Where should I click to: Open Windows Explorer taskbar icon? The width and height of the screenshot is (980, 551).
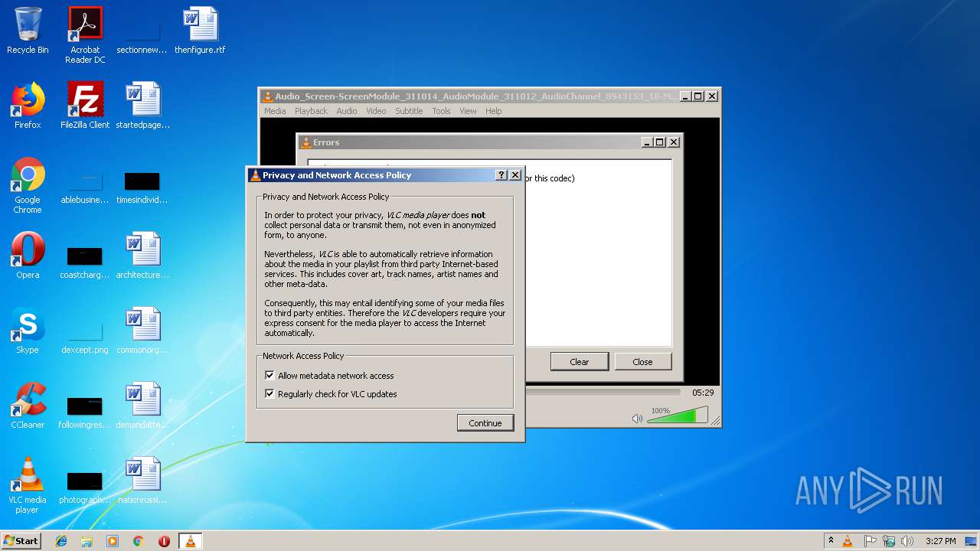[x=87, y=541]
